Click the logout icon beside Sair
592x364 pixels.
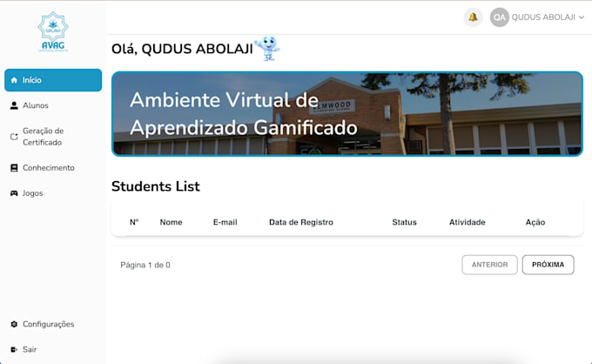coord(14,349)
